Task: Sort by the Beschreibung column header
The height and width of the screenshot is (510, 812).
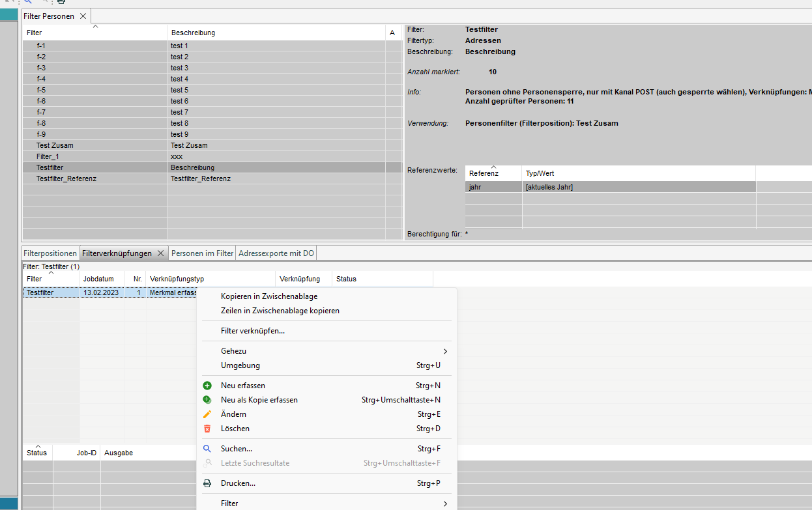Action: (x=193, y=33)
